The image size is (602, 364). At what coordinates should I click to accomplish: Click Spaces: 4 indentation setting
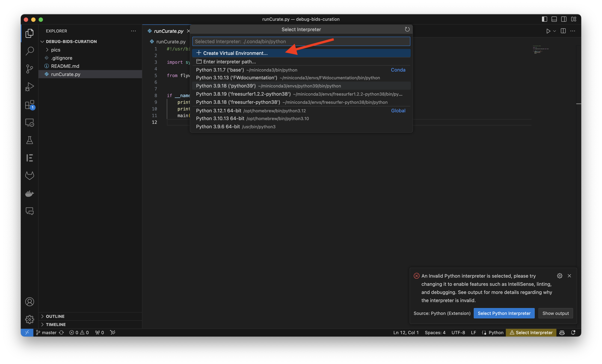(435, 332)
